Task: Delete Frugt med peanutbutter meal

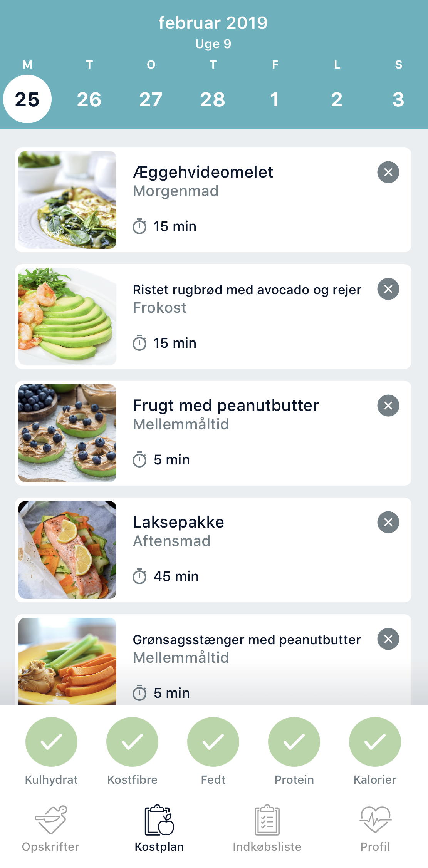Action: 388,406
